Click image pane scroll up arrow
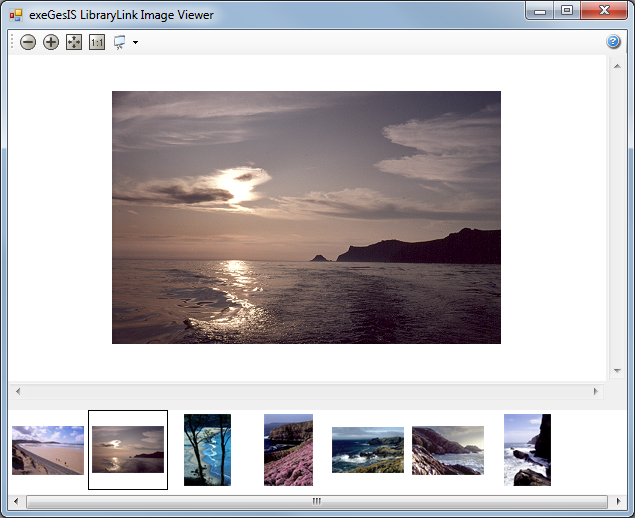635x518 pixels. click(x=617, y=66)
